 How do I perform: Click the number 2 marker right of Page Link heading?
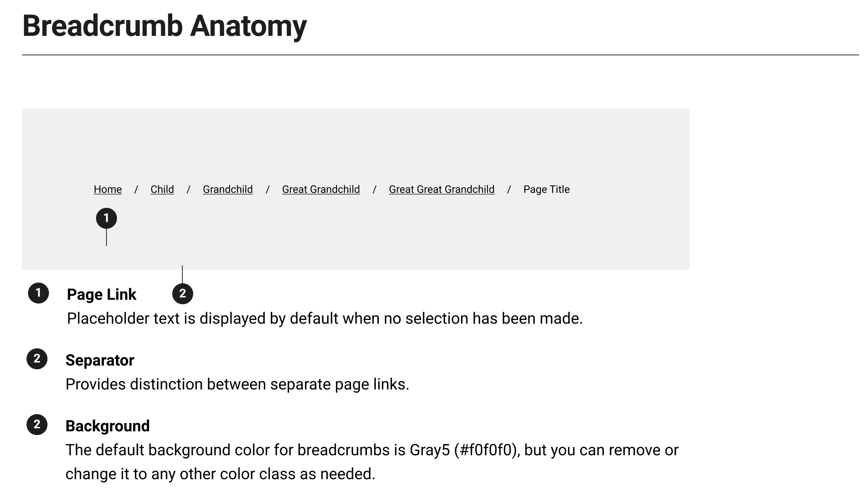click(x=182, y=294)
